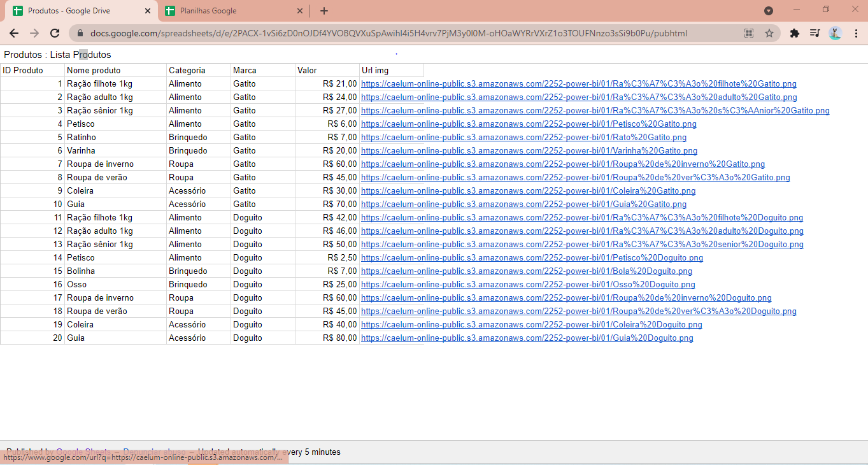Close the Produtos - Google Drive tab
Screen dimensions: 868x465
tap(148, 11)
